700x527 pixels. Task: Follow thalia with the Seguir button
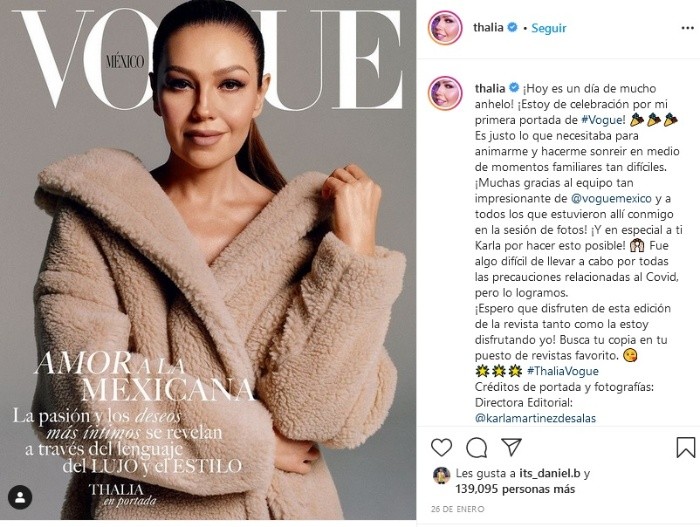(x=549, y=28)
